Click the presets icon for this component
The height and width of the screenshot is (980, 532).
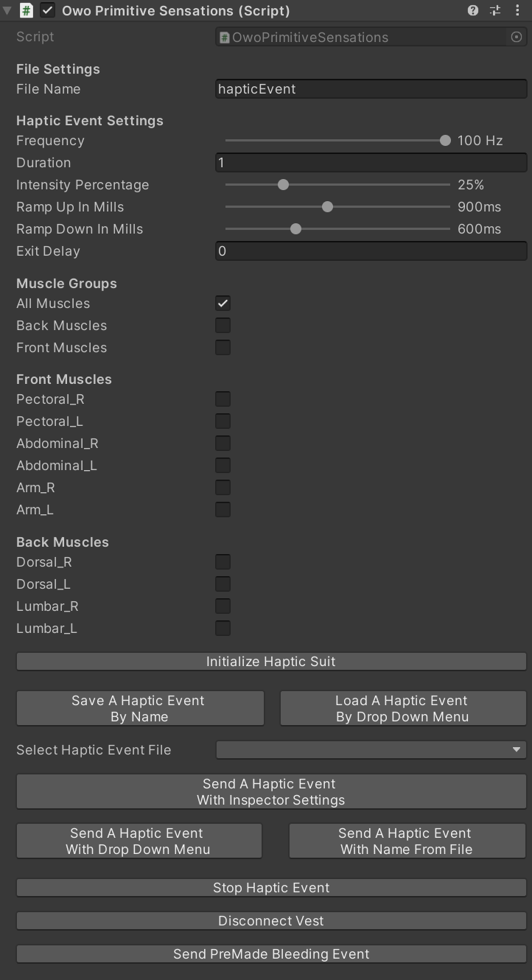[x=494, y=10]
